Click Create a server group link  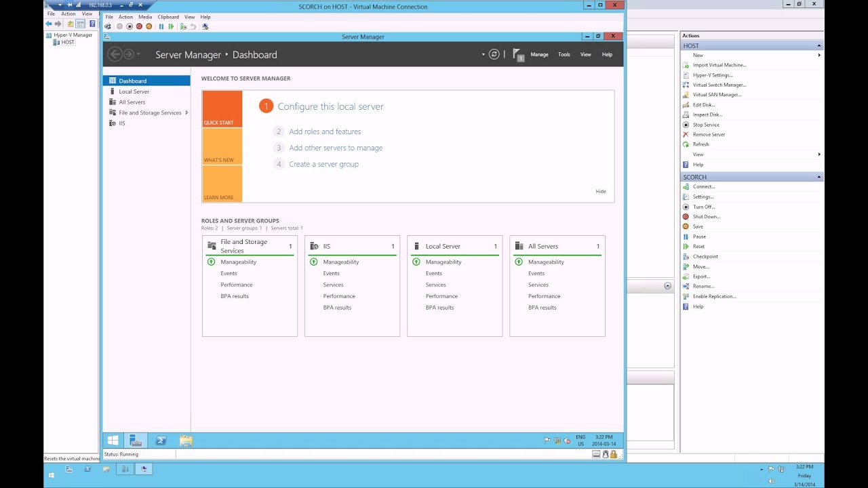point(324,164)
